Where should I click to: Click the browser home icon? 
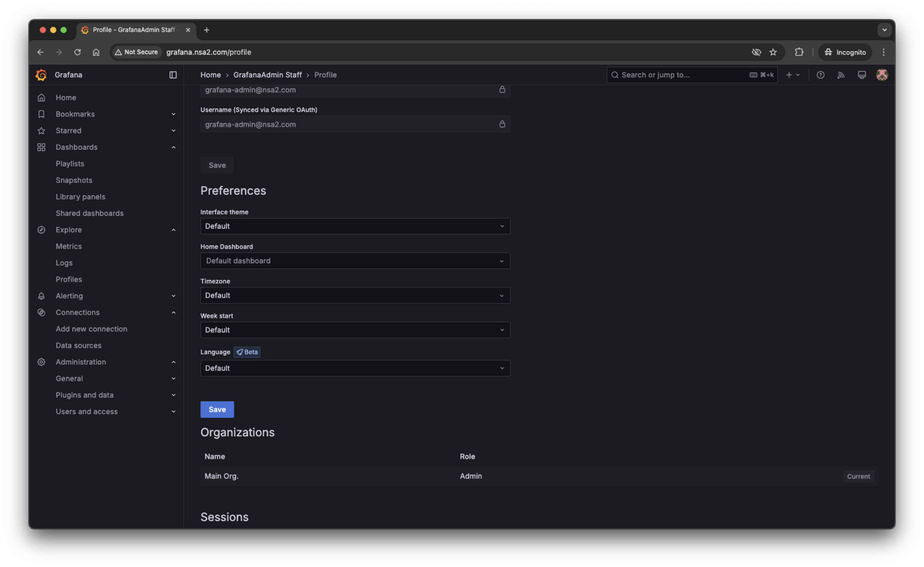pyautogui.click(x=96, y=52)
